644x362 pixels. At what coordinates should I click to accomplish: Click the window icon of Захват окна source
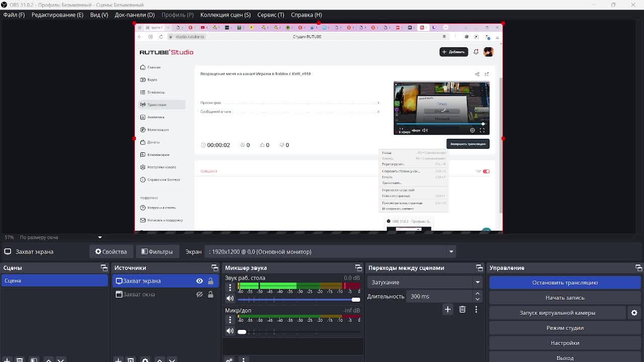coord(119,294)
